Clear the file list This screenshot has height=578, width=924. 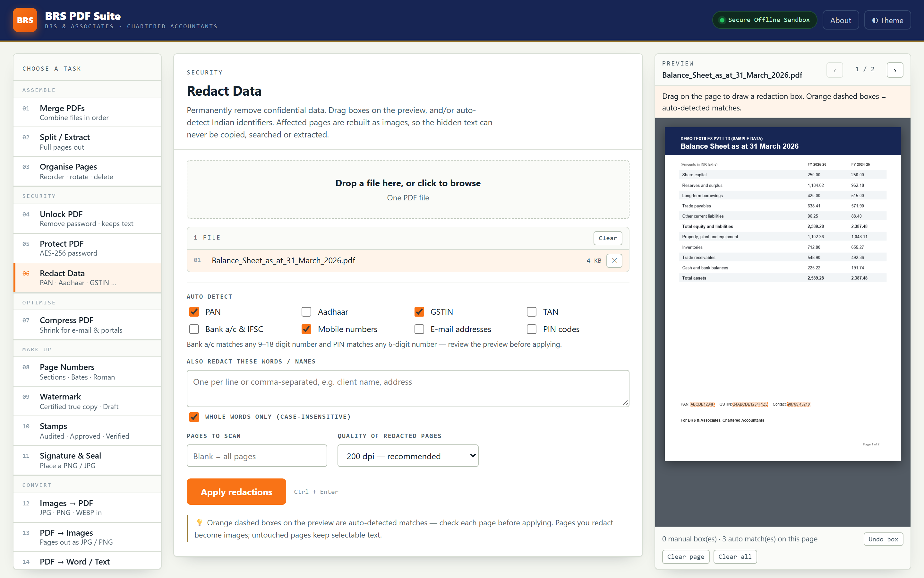pyautogui.click(x=607, y=238)
